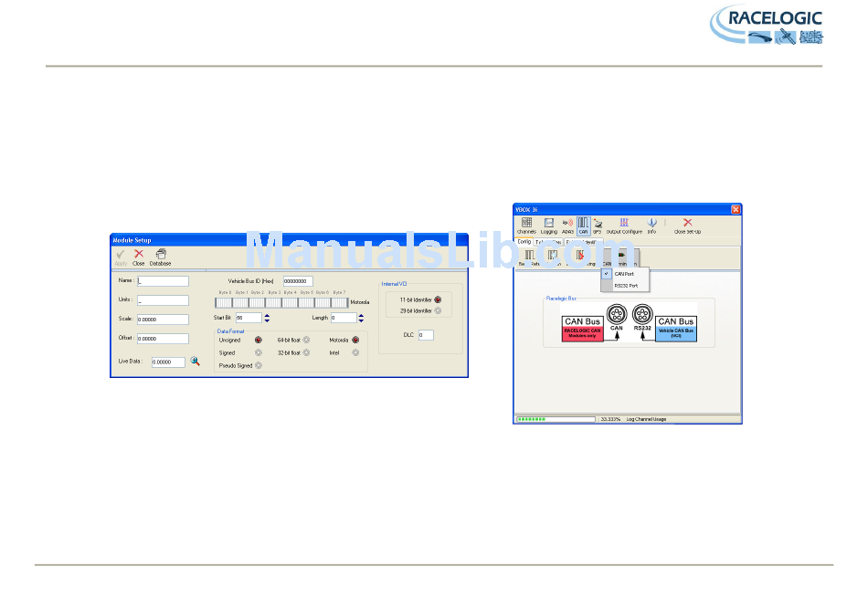The width and height of the screenshot is (868, 598).
Task: Select the Intel byte order option
Action: pos(355,352)
